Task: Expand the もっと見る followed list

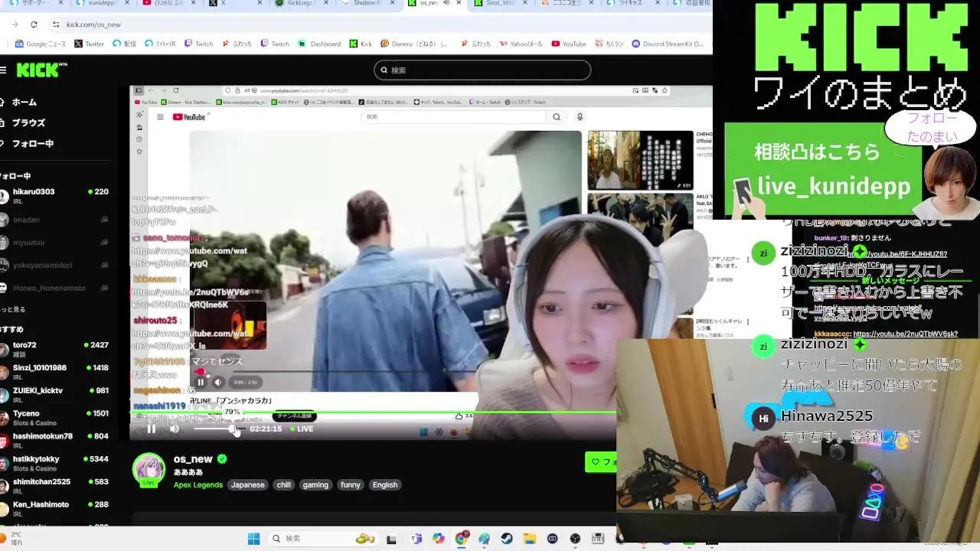Action: point(13,309)
